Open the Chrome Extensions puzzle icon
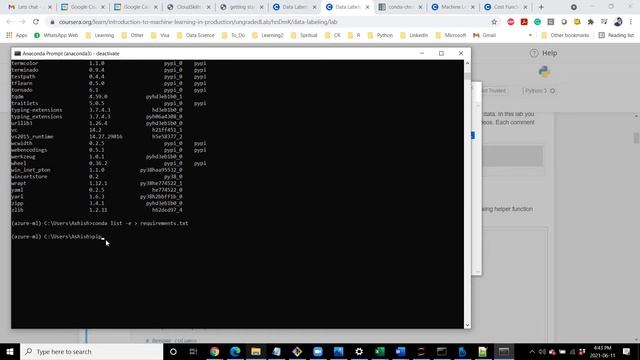 [590, 22]
